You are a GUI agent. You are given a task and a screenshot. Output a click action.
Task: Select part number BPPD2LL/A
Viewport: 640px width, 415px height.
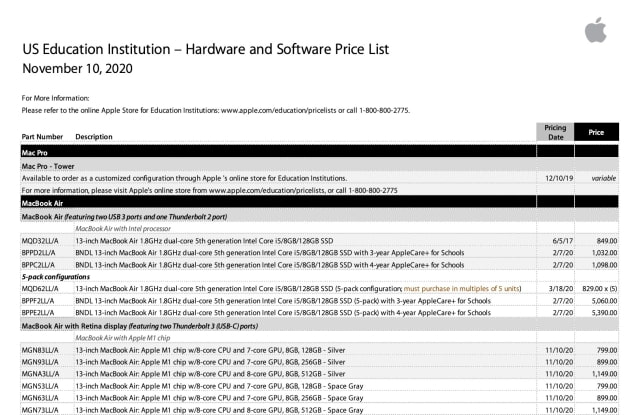(38, 253)
